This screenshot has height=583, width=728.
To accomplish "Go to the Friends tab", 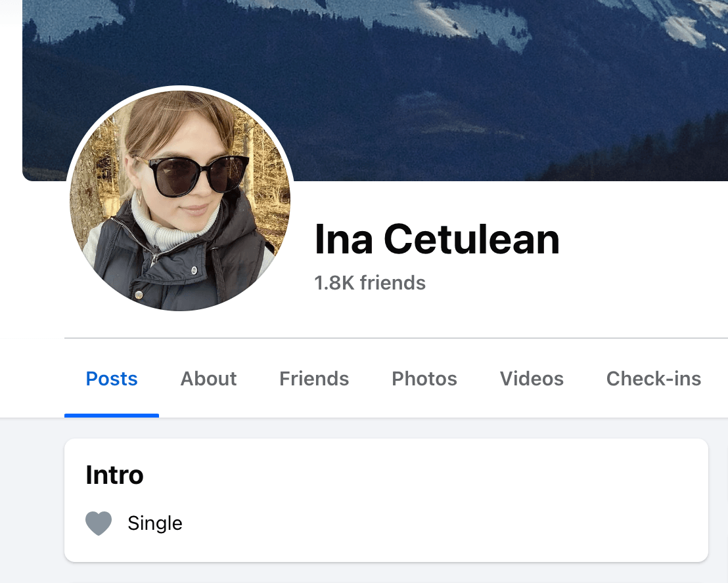I will [x=314, y=379].
